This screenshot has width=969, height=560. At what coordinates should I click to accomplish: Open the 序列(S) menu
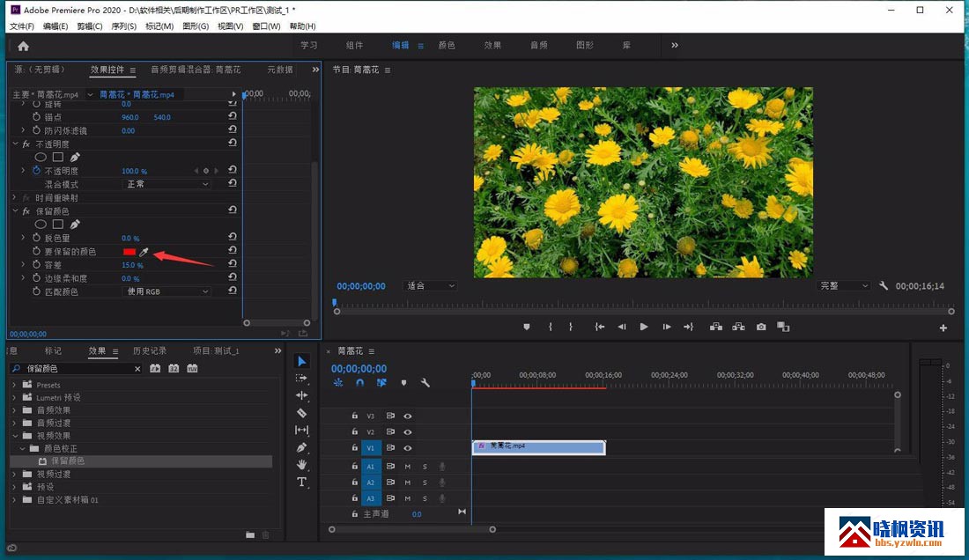pyautogui.click(x=123, y=26)
